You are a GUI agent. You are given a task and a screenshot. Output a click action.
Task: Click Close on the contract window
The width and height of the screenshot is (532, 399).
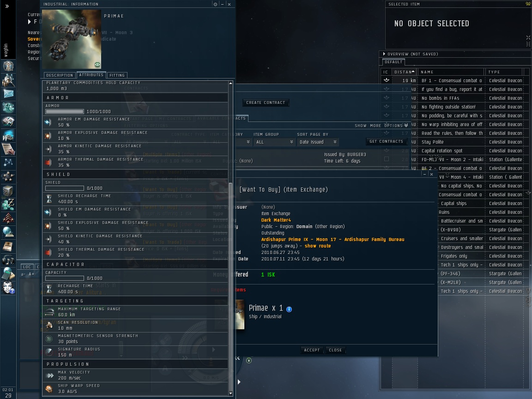click(335, 350)
